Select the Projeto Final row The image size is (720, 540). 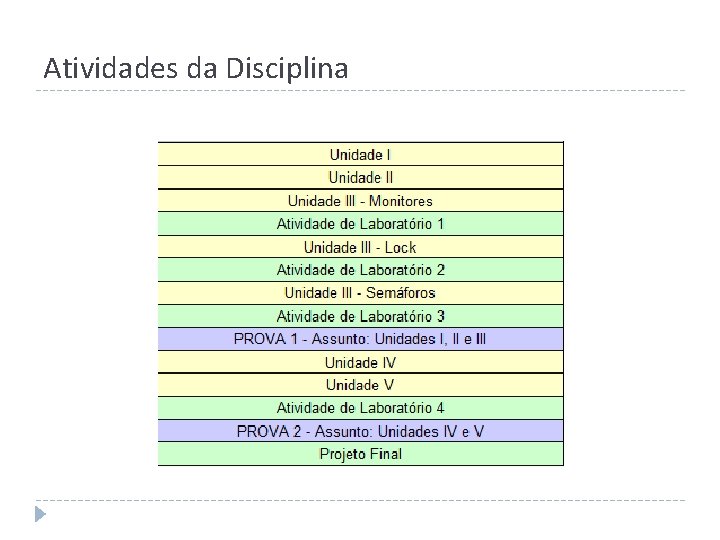click(x=360, y=454)
